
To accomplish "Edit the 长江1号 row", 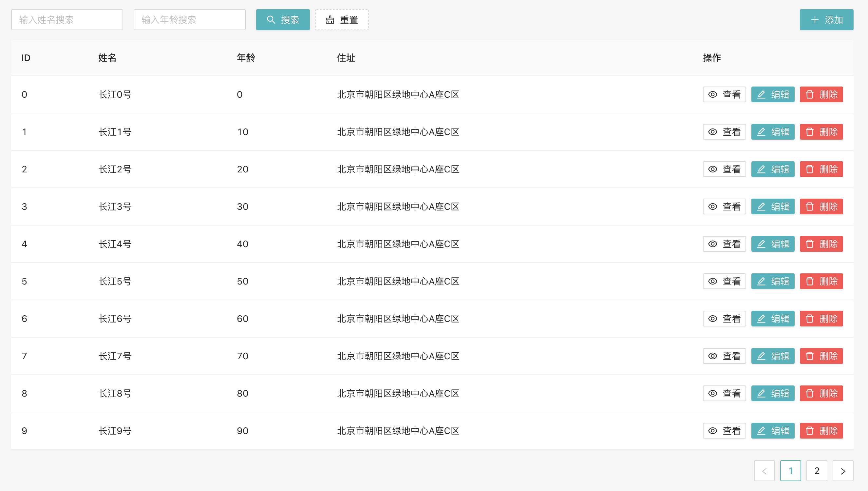I will click(772, 132).
